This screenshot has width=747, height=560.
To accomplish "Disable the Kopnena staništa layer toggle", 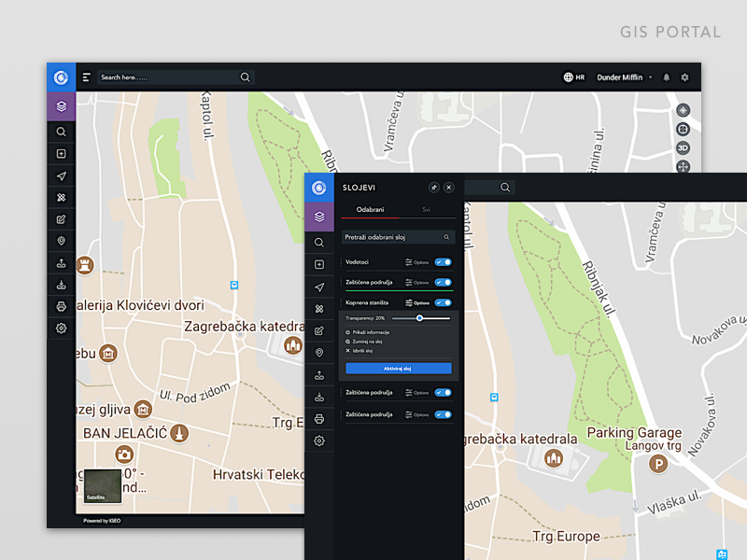I will click(443, 301).
